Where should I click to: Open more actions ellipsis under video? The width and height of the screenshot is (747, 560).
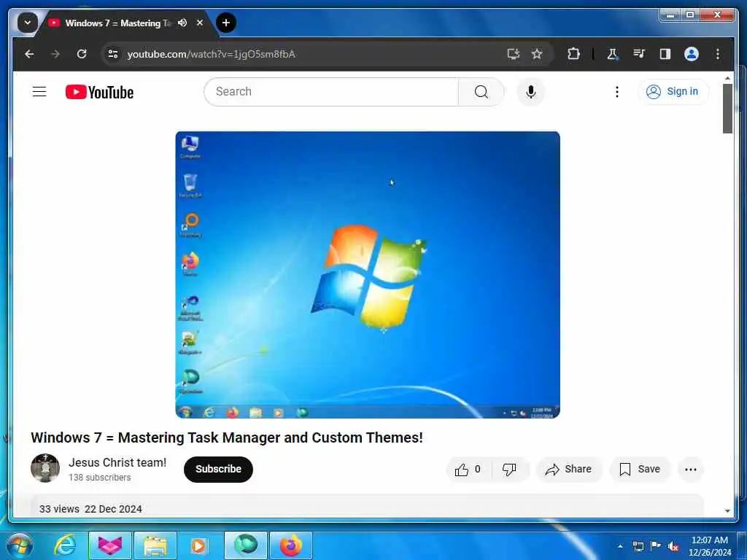(690, 470)
